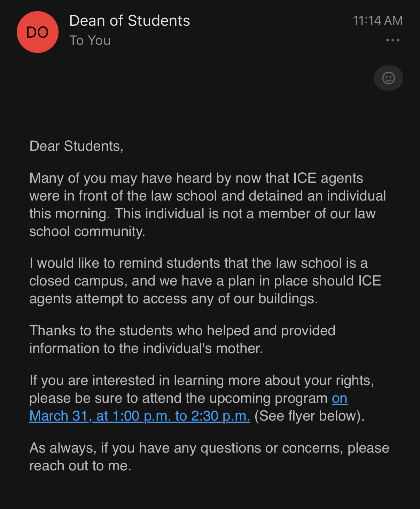Open the March 31, 1:00 p.m. link

(x=140, y=416)
